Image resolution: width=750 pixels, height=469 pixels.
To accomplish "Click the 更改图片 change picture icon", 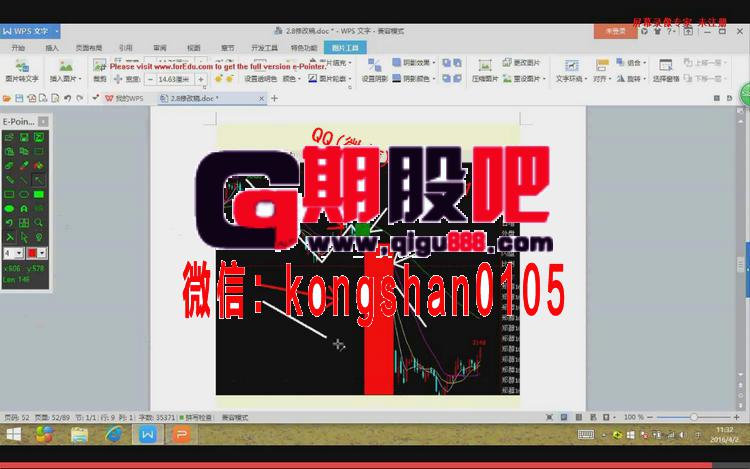I will coord(507,63).
